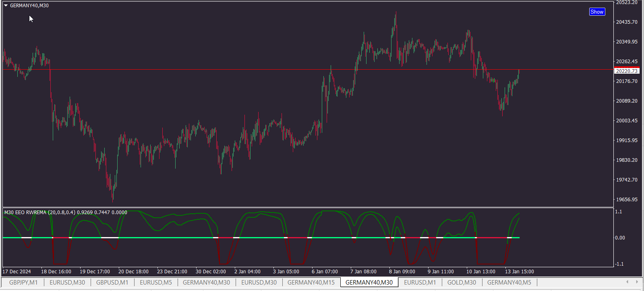Click the 19742.70 price scale value
The height and width of the screenshot is (291, 644).
[x=627, y=180]
